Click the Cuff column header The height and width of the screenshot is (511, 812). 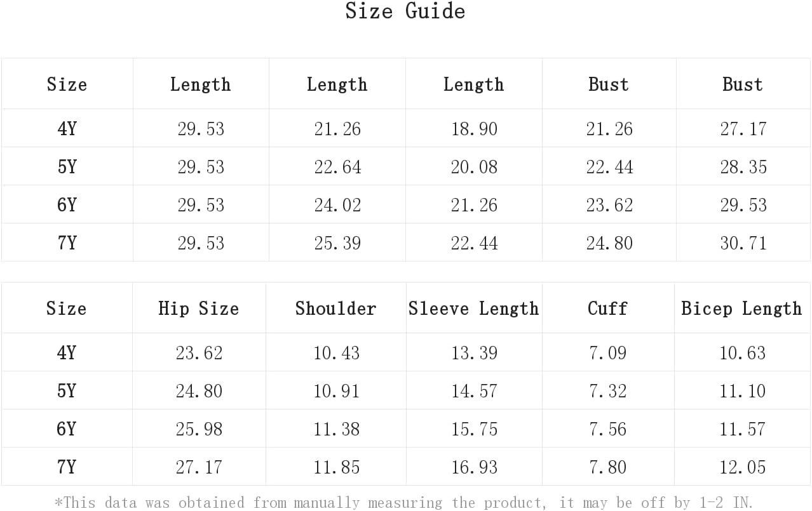[607, 309]
